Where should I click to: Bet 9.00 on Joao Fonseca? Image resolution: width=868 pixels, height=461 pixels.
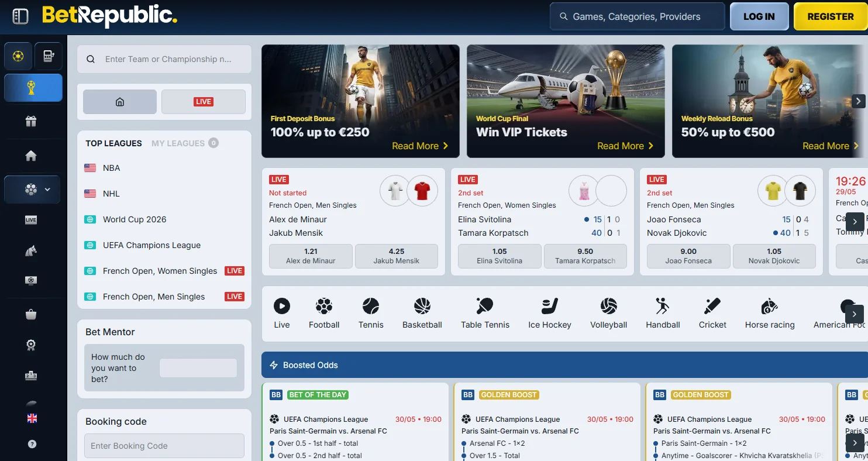(x=688, y=256)
